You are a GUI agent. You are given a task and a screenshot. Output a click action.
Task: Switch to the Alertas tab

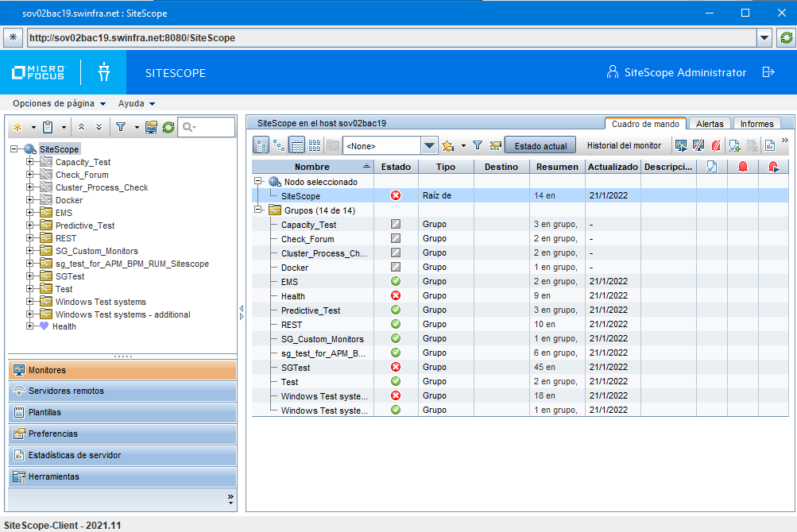point(710,123)
